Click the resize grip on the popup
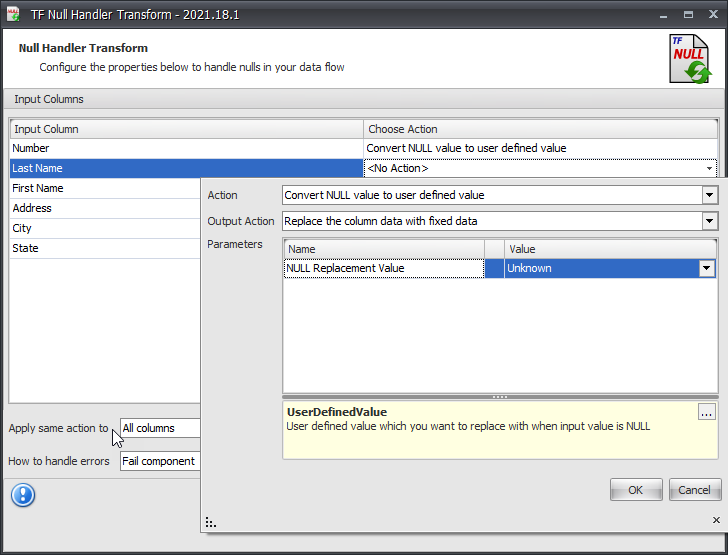728x555 pixels. coord(211,521)
